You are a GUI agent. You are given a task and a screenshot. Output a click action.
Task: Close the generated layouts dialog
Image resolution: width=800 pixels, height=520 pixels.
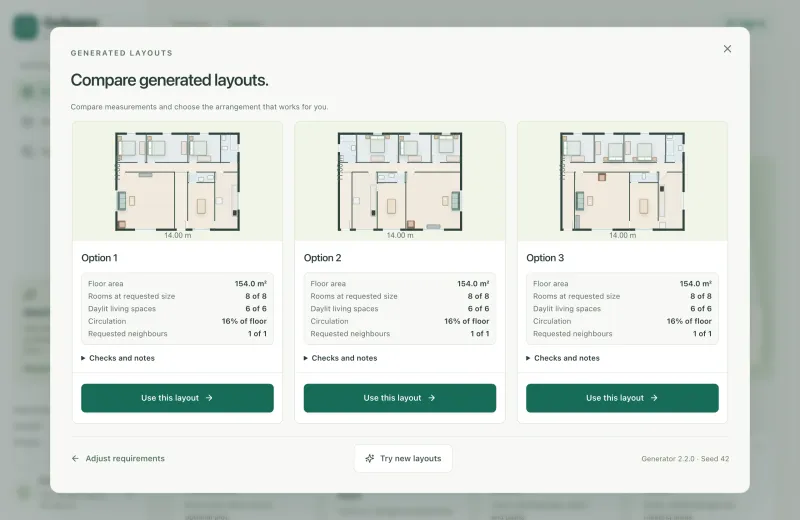[727, 49]
